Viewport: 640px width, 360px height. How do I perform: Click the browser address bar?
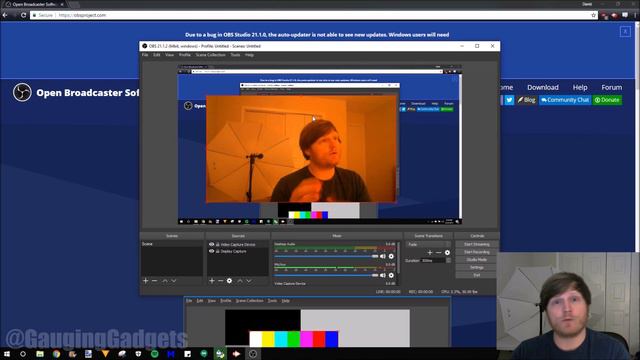tap(310, 15)
